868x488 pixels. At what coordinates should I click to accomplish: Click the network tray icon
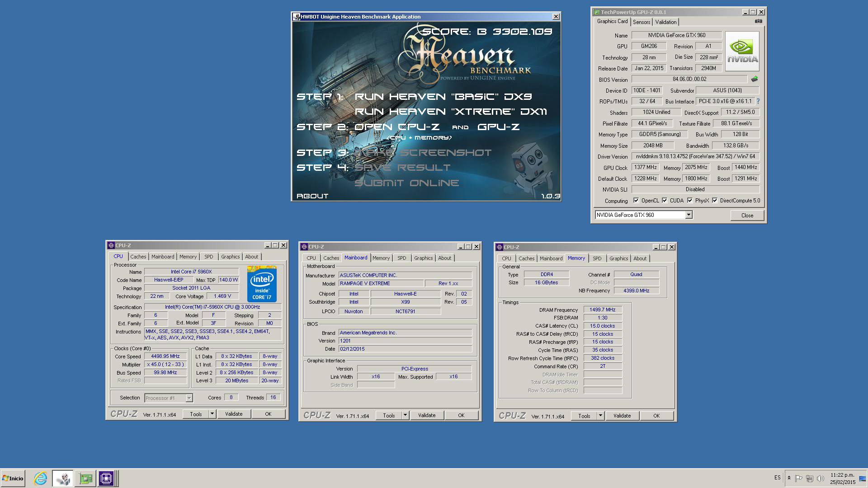click(810, 478)
